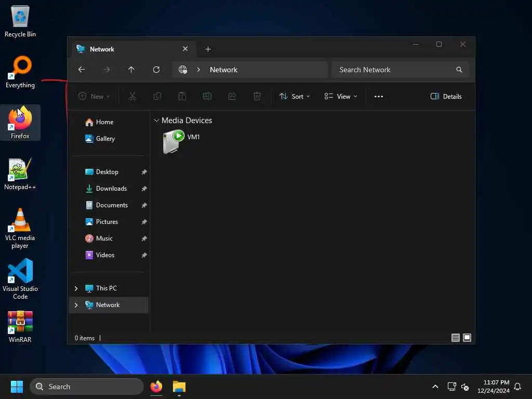
Task: Click the search magnifier icon
Action: (x=459, y=70)
